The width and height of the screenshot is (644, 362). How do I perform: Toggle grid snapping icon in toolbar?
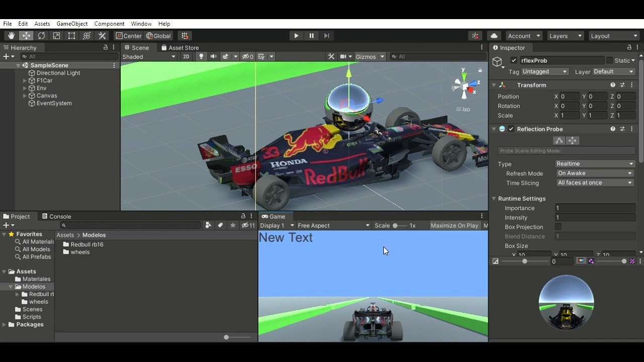pyautogui.click(x=185, y=36)
